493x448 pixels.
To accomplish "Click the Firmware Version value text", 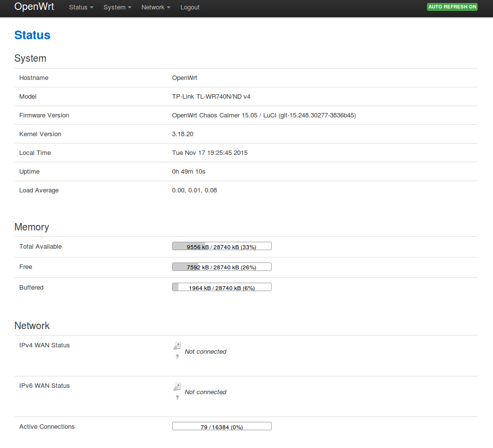I will (264, 115).
